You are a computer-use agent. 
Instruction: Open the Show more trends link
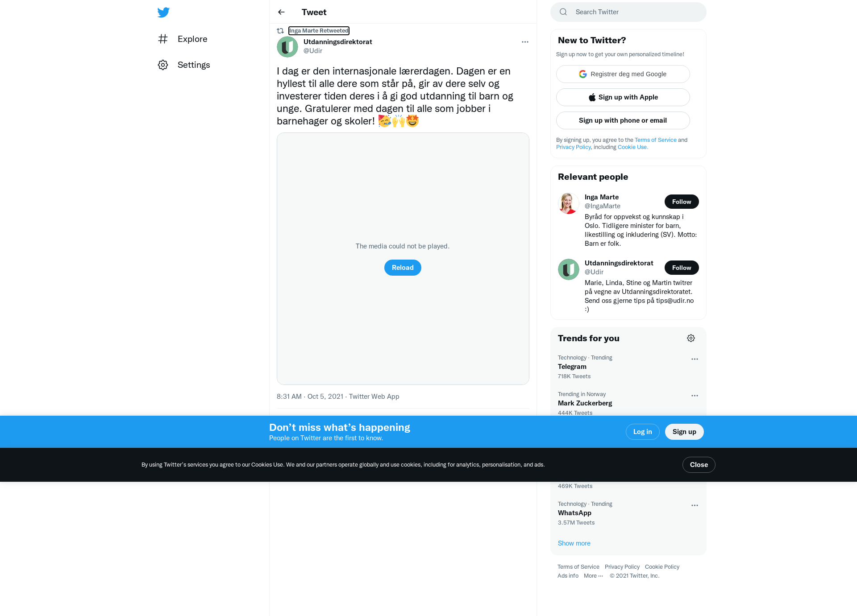tap(574, 543)
